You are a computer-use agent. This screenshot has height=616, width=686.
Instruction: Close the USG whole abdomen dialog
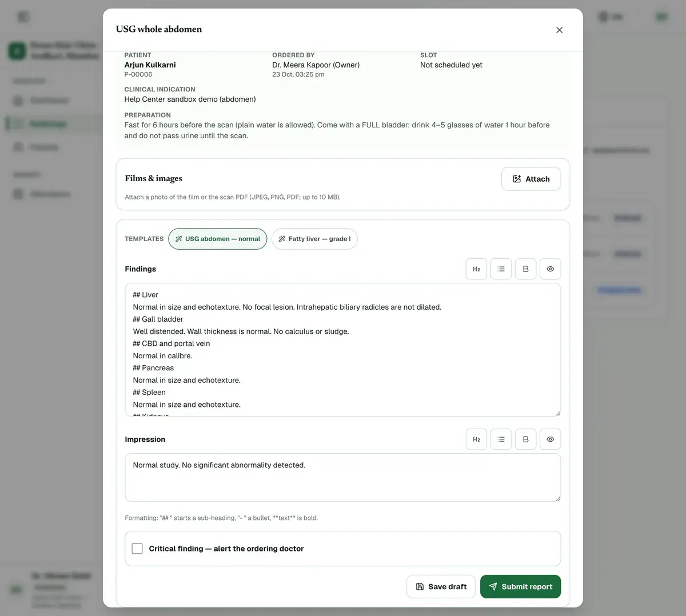(x=559, y=30)
